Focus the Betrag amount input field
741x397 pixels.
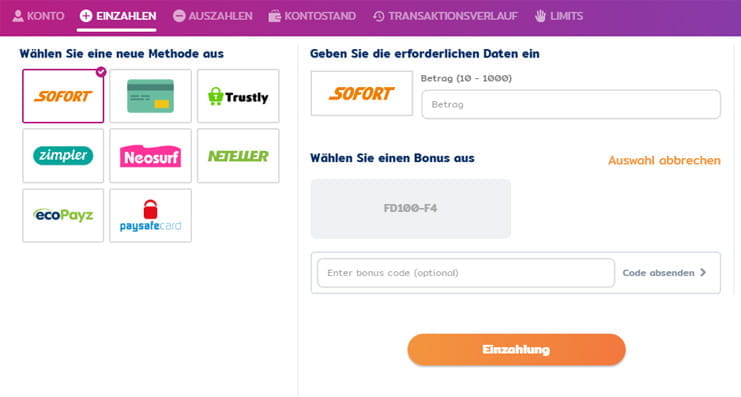click(571, 104)
